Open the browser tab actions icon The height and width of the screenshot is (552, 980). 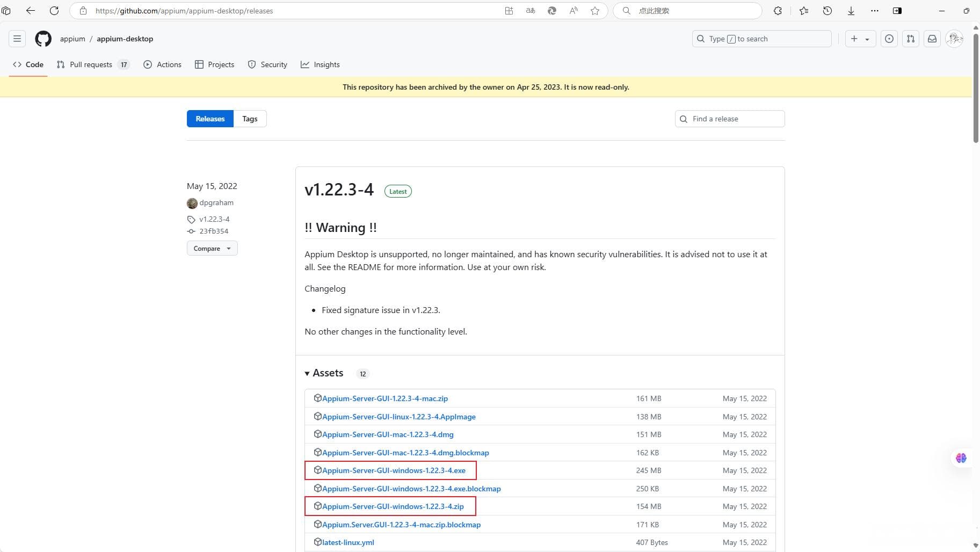(6, 11)
